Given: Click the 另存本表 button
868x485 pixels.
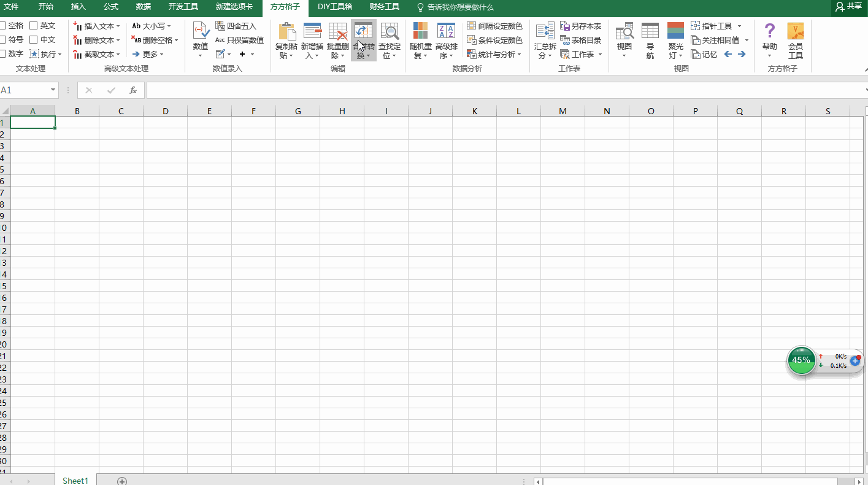Looking at the screenshot, I should [x=581, y=26].
